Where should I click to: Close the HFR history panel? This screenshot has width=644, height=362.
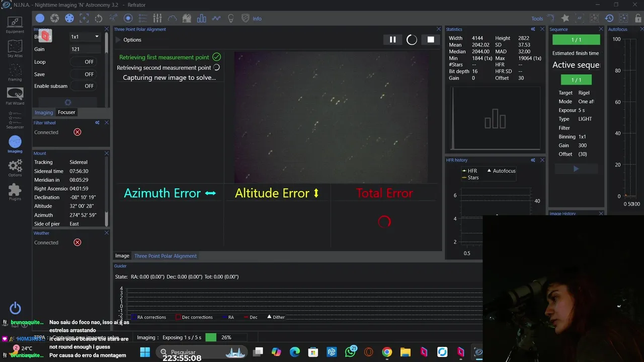(542, 160)
